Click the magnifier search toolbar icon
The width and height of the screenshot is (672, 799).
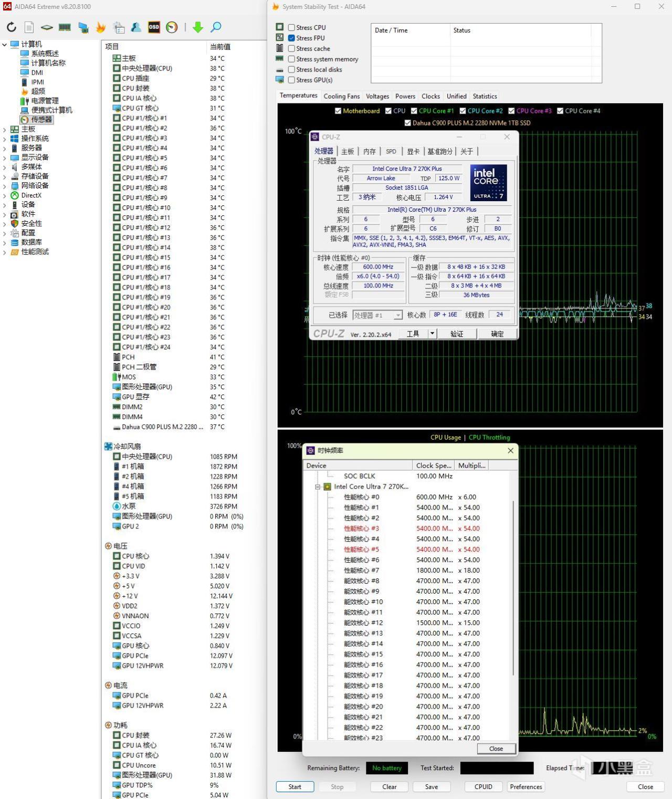pyautogui.click(x=216, y=27)
